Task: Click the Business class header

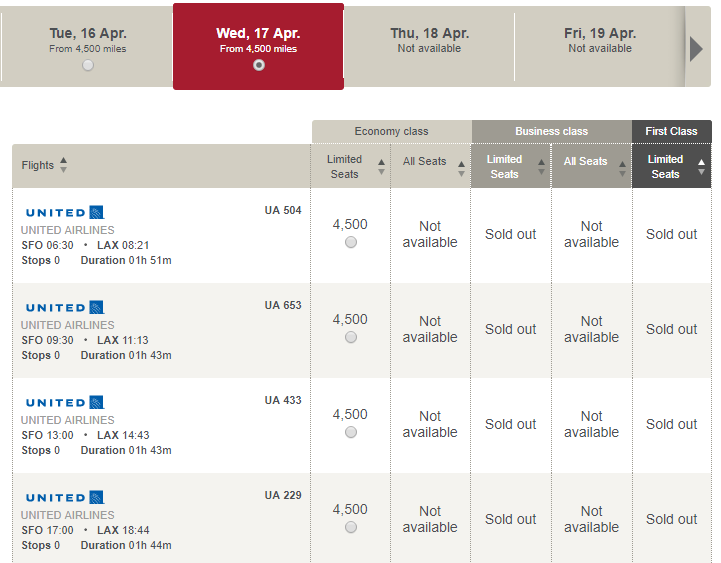Action: point(552,132)
